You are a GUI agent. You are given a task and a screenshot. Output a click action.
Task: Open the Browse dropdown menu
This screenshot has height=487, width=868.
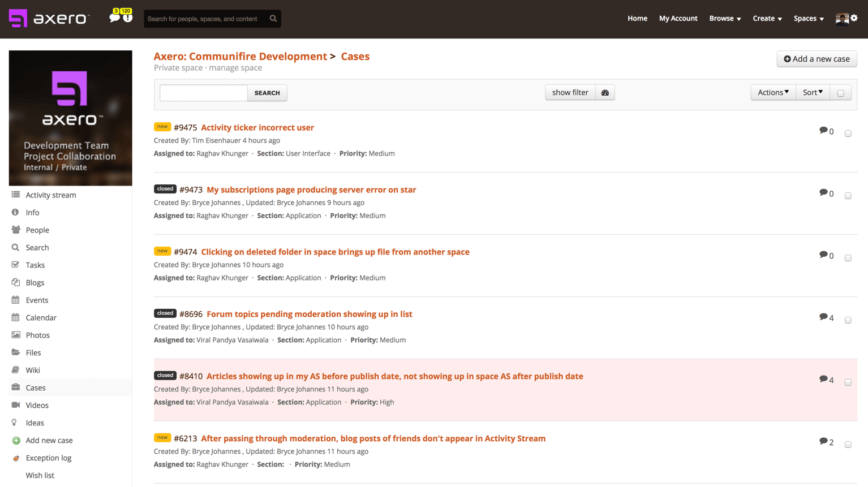click(725, 19)
